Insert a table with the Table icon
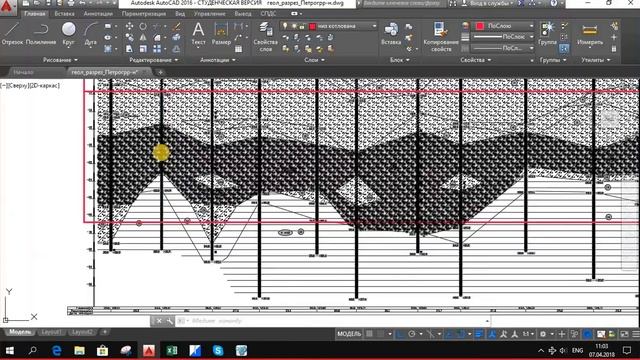This screenshot has width=640, height=360. (238, 49)
